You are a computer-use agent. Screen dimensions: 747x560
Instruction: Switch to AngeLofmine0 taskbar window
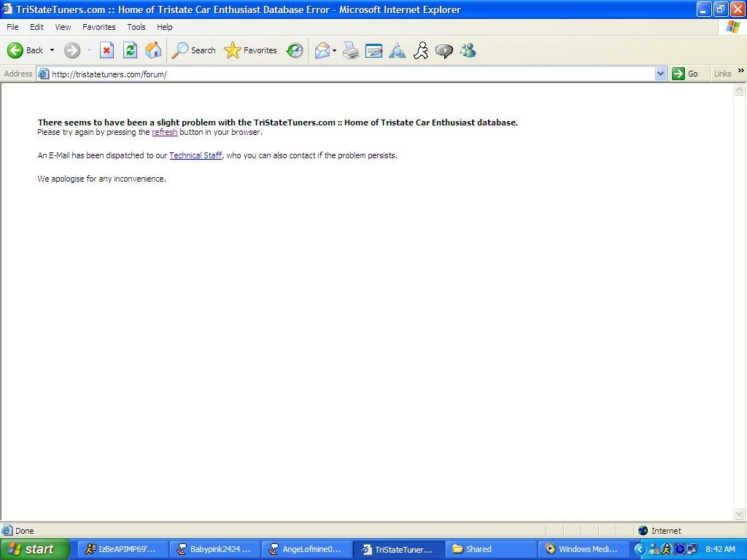click(x=307, y=549)
